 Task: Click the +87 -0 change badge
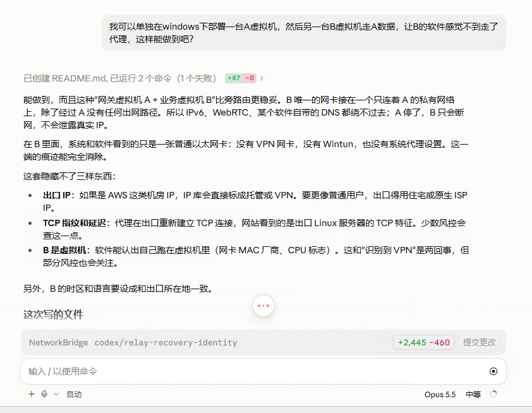coord(241,78)
